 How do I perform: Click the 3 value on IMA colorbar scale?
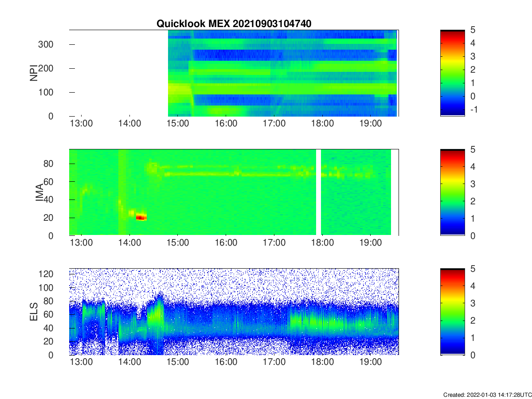pyautogui.click(x=473, y=184)
